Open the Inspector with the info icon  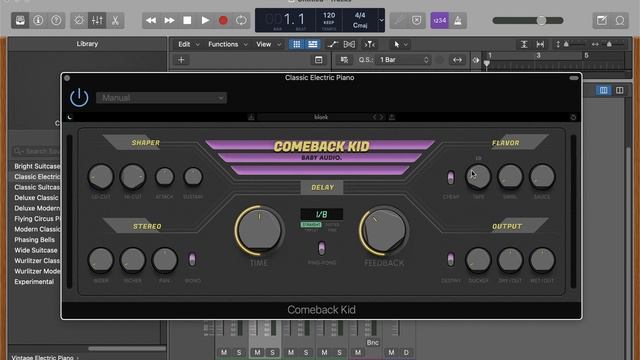click(x=38, y=20)
